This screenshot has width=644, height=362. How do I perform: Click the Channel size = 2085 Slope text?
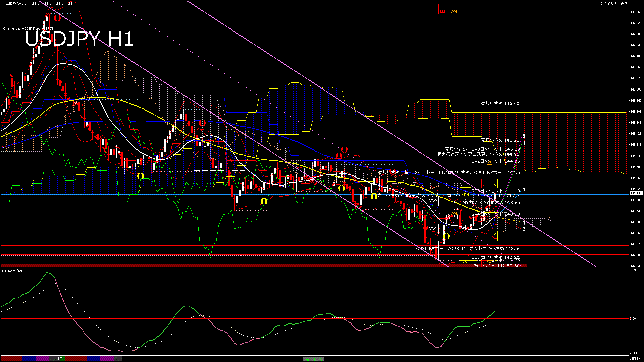(28, 29)
